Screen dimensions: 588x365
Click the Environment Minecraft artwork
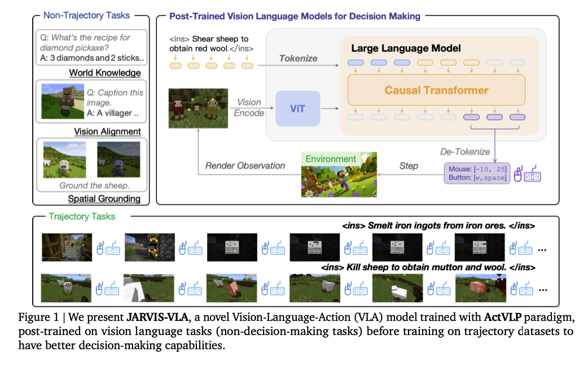click(339, 175)
